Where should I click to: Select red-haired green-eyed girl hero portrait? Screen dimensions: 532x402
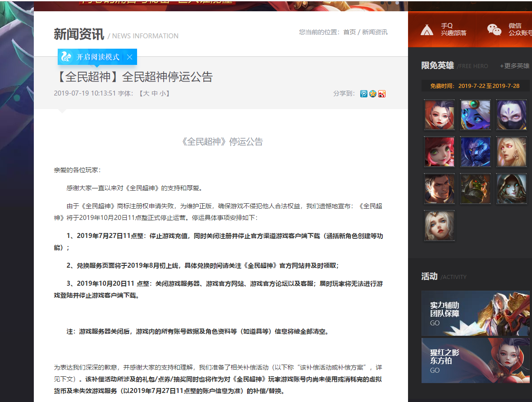[440, 151]
